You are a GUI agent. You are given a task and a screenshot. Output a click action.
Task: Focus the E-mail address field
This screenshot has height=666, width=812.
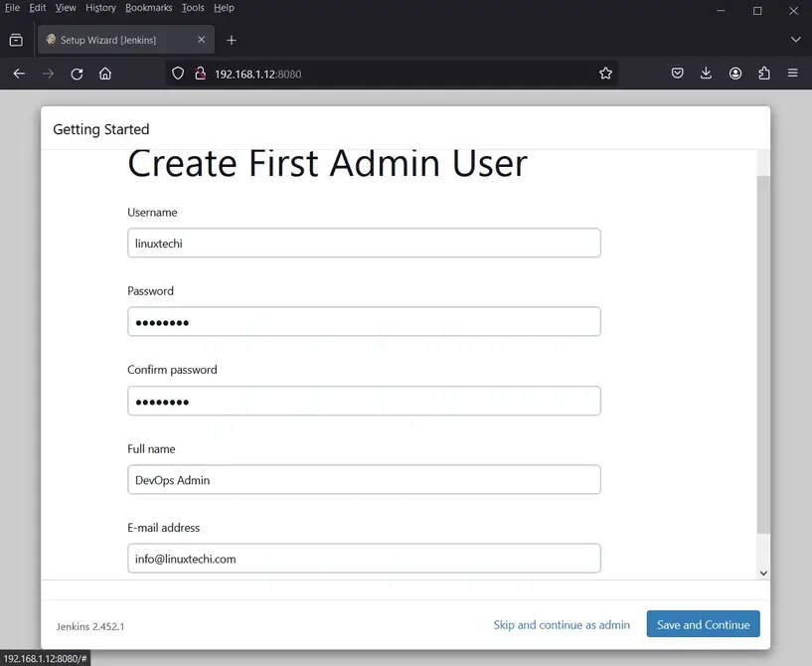(364, 559)
